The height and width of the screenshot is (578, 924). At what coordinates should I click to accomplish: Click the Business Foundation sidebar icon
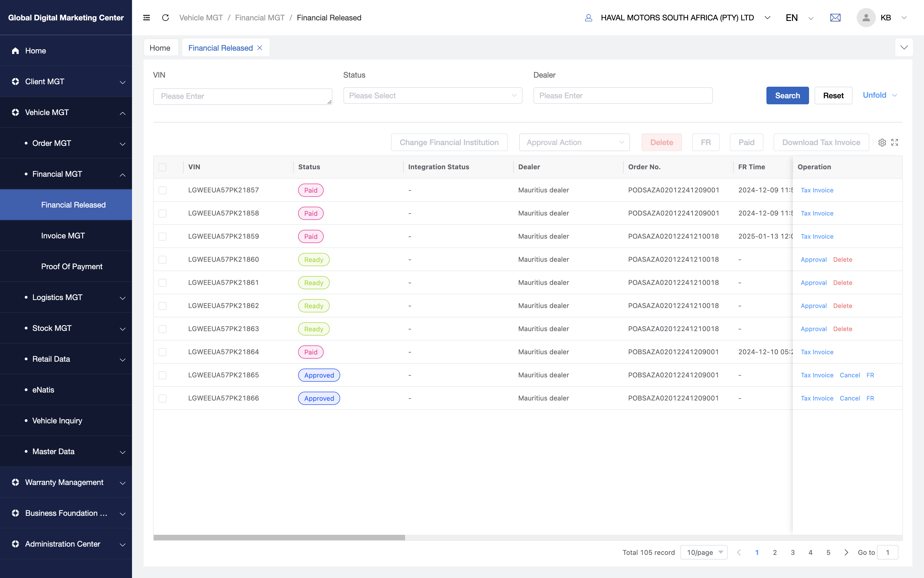[x=15, y=513]
